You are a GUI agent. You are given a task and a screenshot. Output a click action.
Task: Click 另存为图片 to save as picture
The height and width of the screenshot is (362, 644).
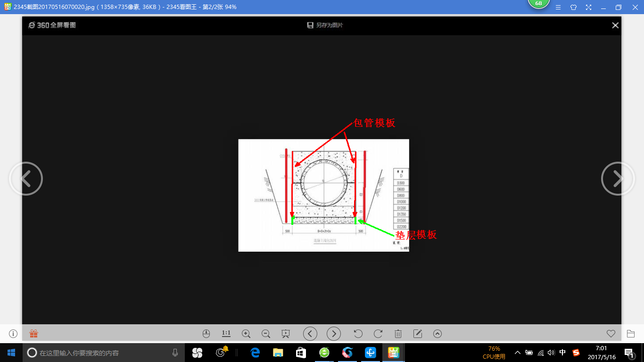pyautogui.click(x=325, y=25)
